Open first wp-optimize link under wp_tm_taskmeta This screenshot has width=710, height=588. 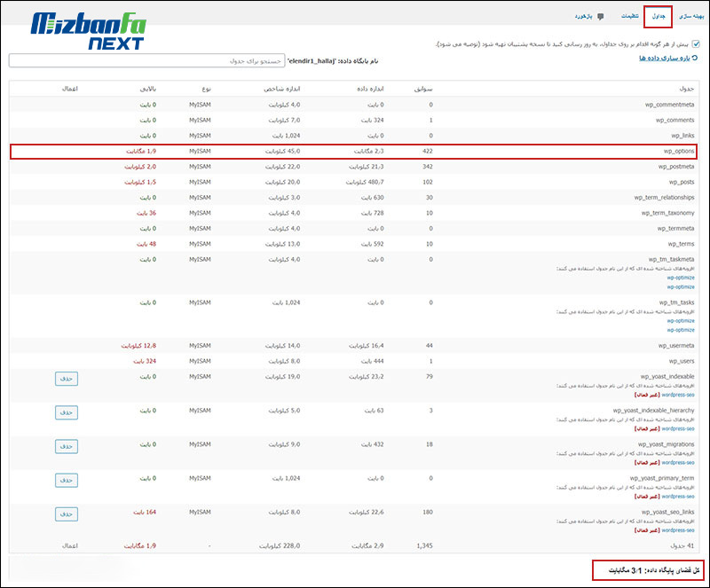(681, 278)
